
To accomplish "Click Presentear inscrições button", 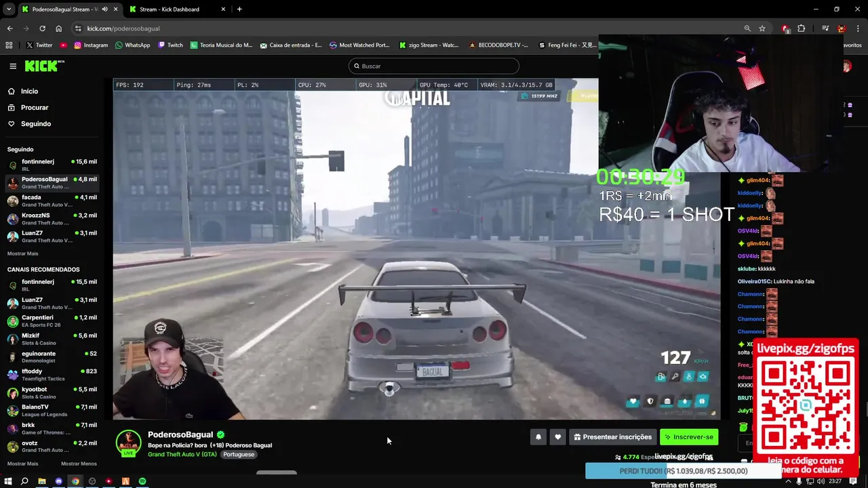I will tap(612, 437).
